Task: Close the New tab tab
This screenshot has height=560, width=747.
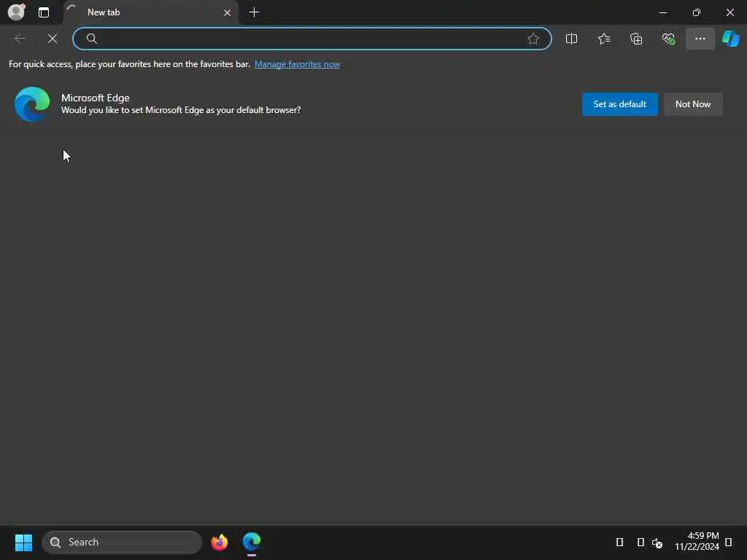Action: (228, 12)
